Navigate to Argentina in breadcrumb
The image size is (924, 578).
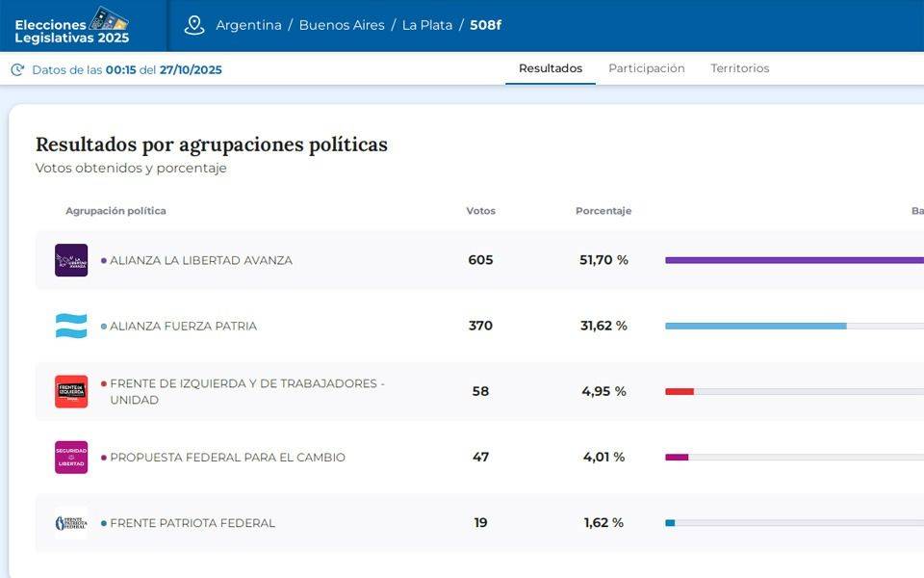(248, 25)
